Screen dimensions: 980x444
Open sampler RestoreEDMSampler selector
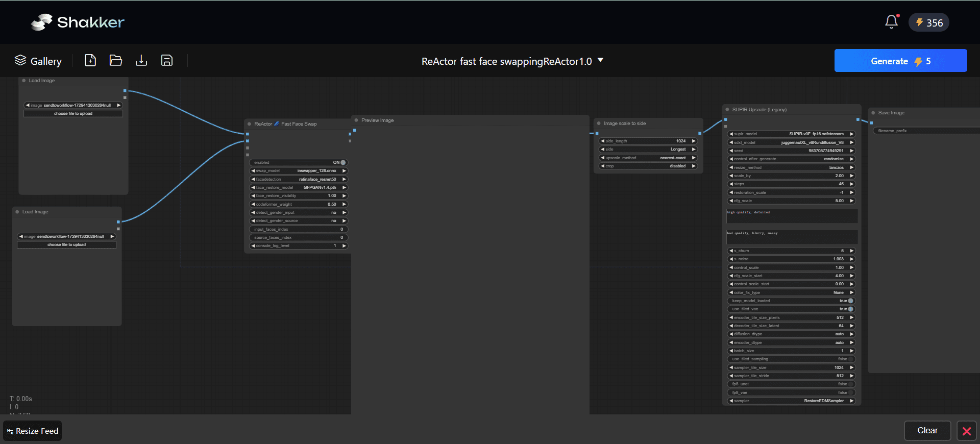[792, 401]
